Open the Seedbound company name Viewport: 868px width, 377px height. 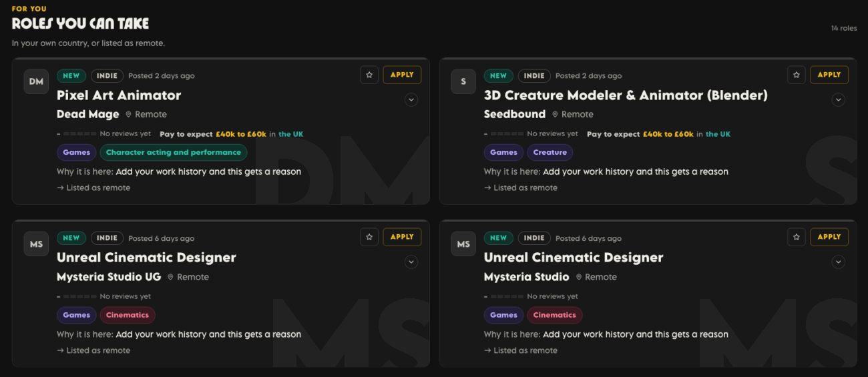[515, 114]
